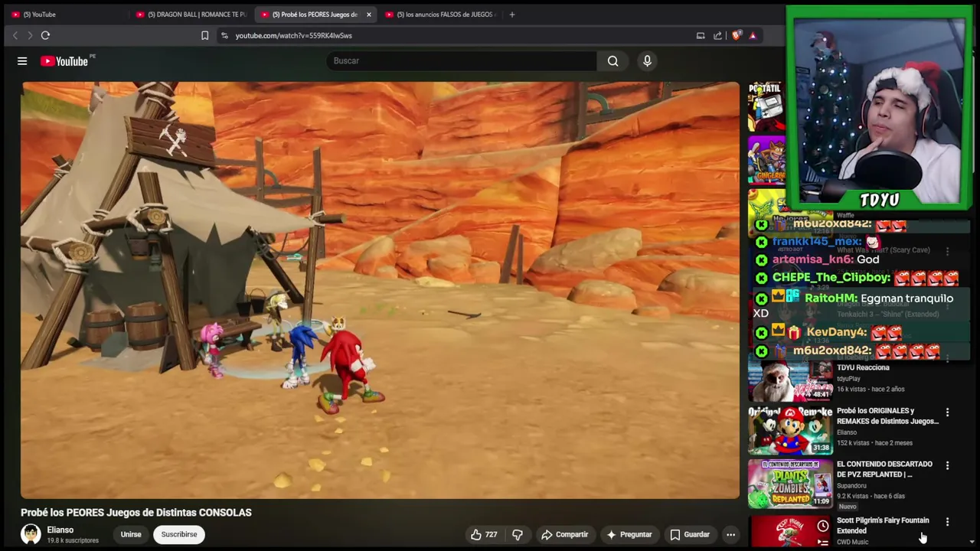Click the Unirse button
Viewport: 980px width, 551px height.
[131, 534]
